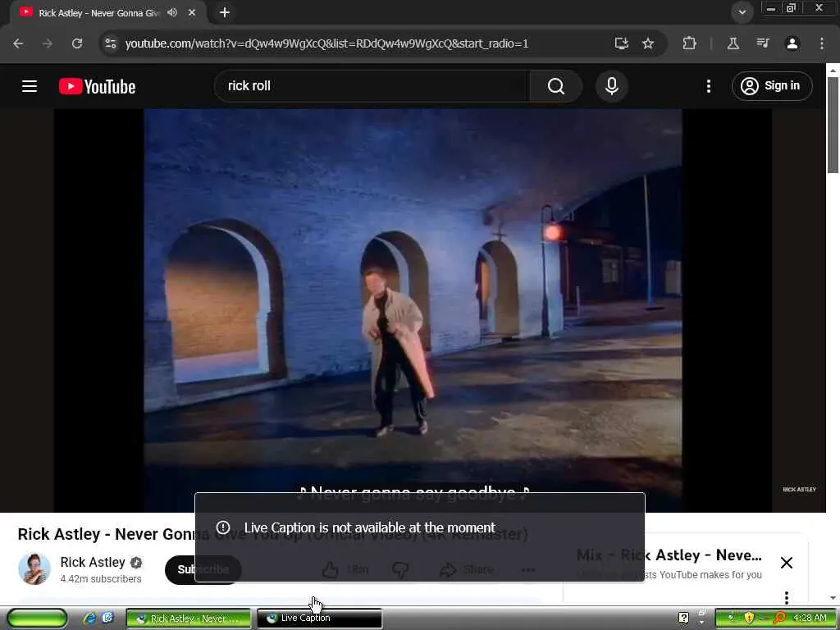Open a new browser tab
This screenshot has height=630, width=840.
tap(225, 12)
